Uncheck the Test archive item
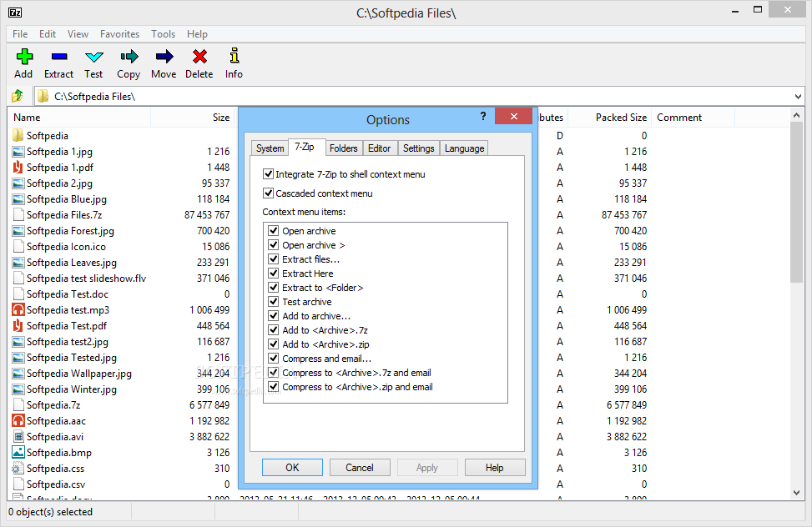Image resolution: width=812 pixels, height=527 pixels. 274,301
